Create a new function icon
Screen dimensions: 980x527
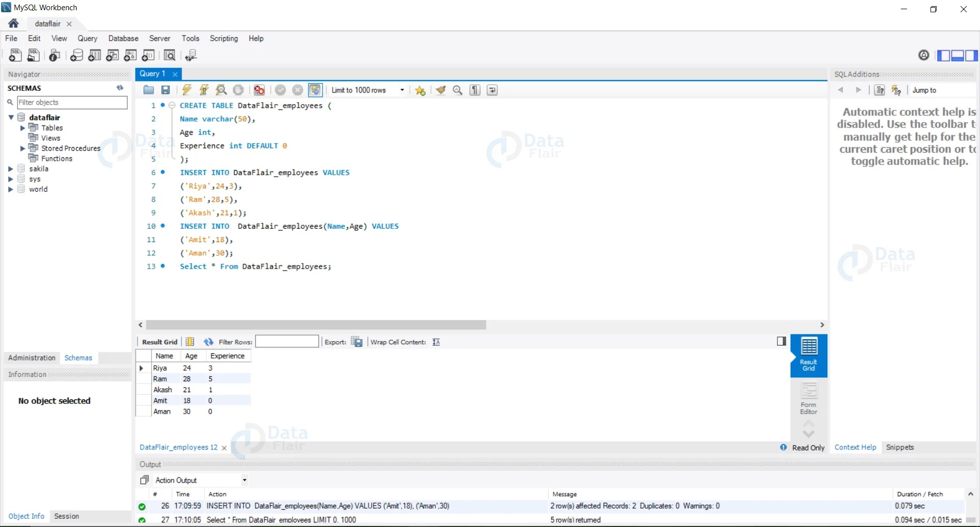click(148, 55)
